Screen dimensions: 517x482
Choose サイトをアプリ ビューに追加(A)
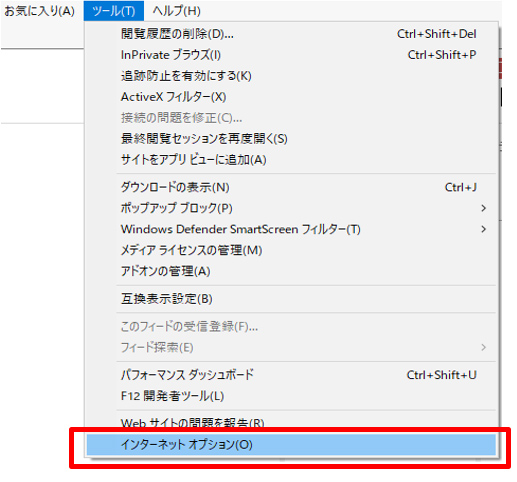[x=291, y=160]
